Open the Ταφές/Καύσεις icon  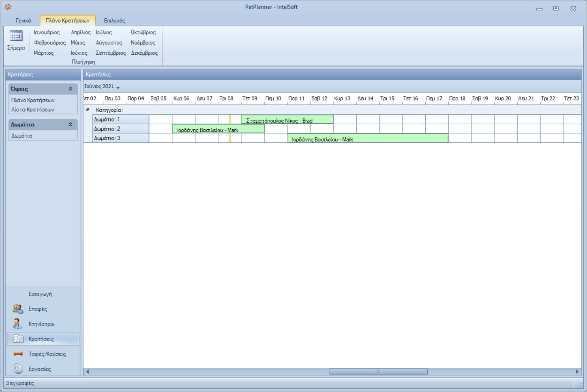[x=18, y=354]
